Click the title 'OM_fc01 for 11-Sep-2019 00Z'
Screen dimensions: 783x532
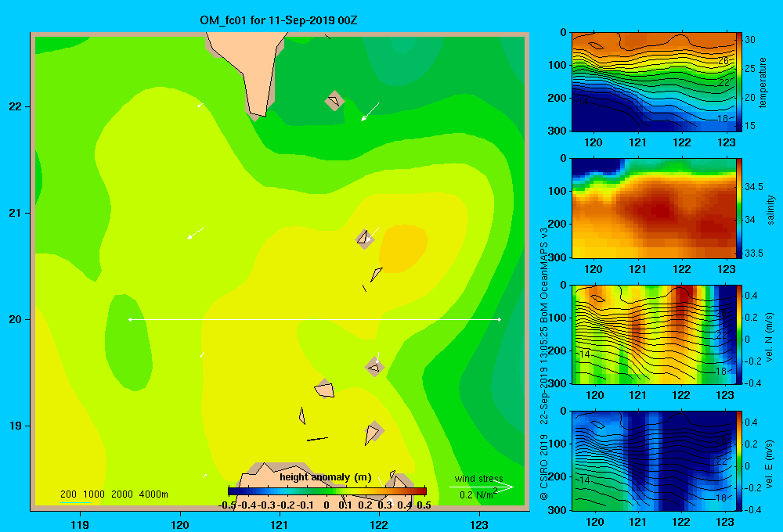pos(278,20)
